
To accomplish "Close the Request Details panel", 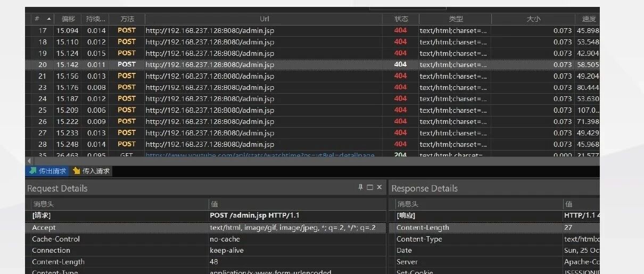I will click(x=379, y=187).
